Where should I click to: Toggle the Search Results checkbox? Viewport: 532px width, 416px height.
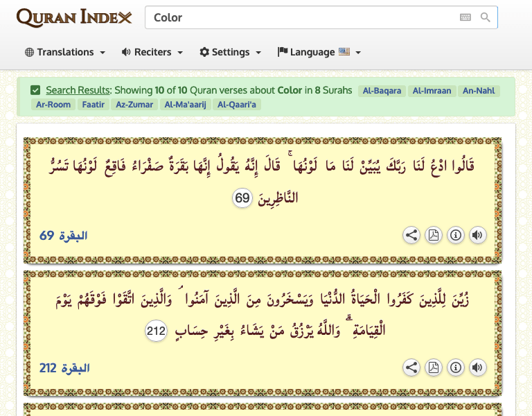pos(35,90)
